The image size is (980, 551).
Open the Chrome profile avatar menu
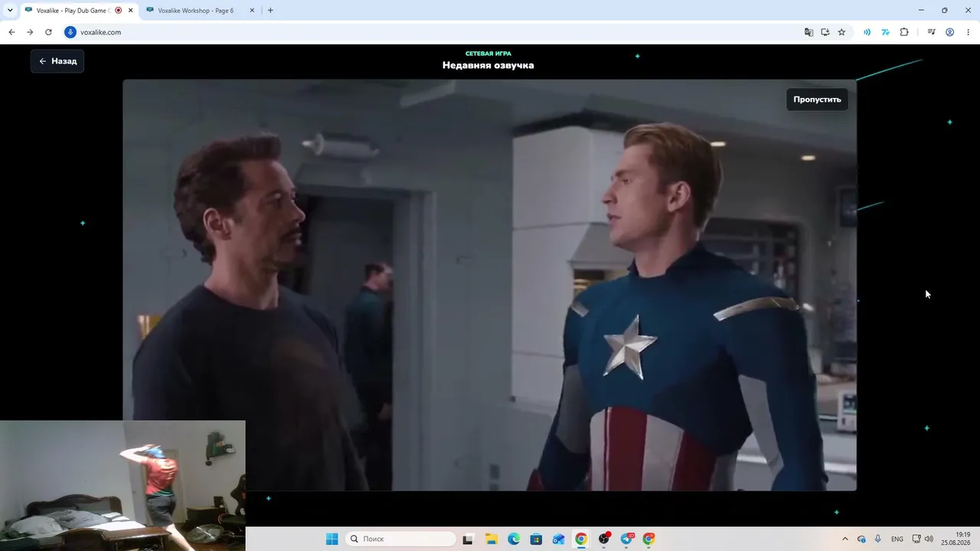pyautogui.click(x=949, y=32)
